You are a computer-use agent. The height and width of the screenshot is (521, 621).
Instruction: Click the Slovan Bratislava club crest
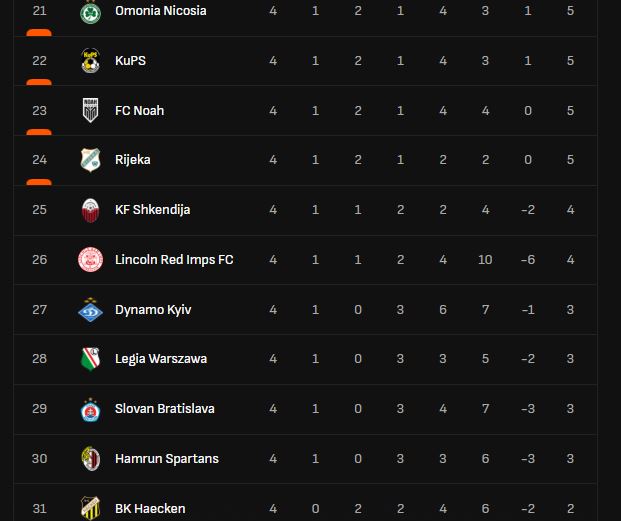coord(91,409)
